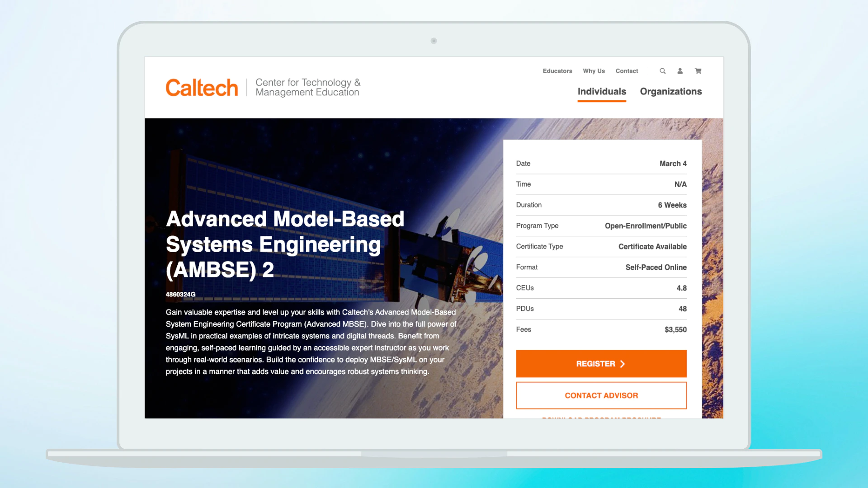Click the Time value N/A
This screenshot has height=488, width=868.
pos(680,184)
